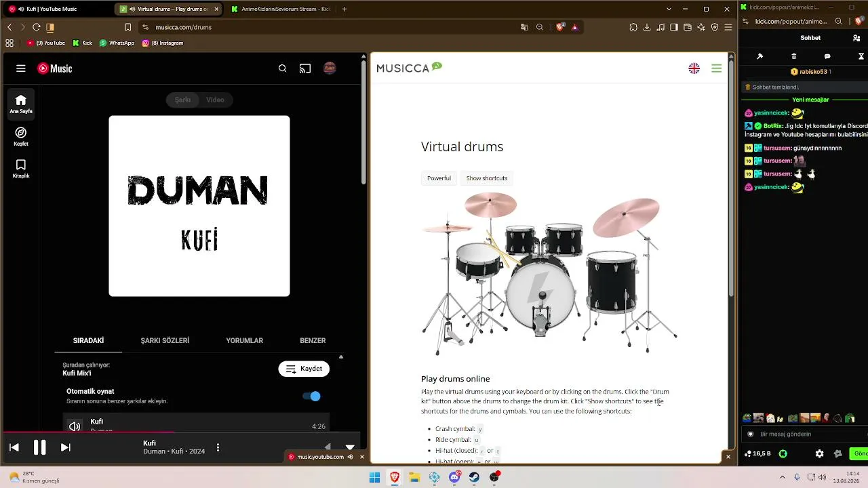
Task: Click the Show shortcuts button
Action: [487, 178]
